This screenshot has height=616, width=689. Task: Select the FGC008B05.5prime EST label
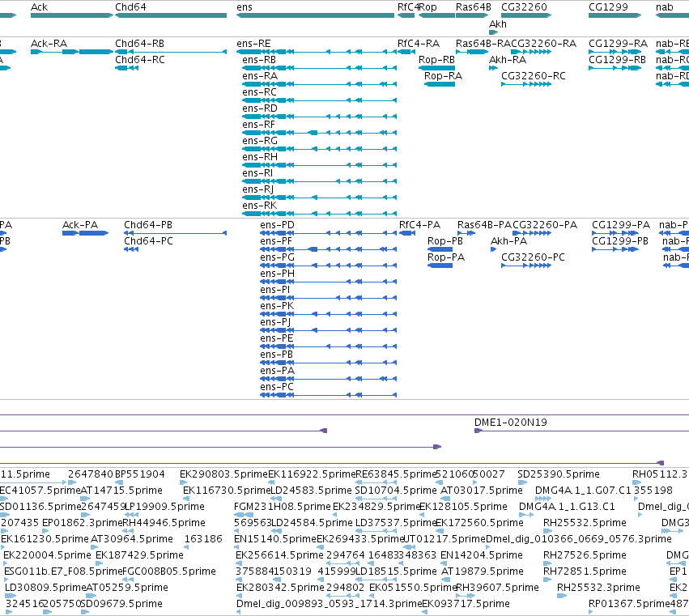point(169,571)
